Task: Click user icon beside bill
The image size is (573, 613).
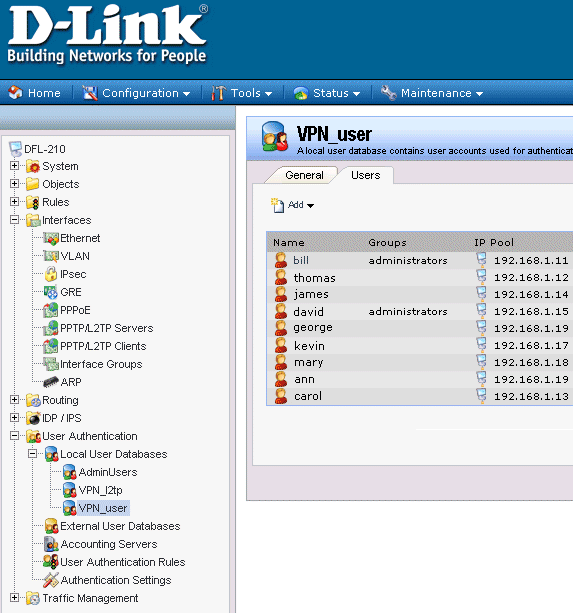Action: point(281,260)
